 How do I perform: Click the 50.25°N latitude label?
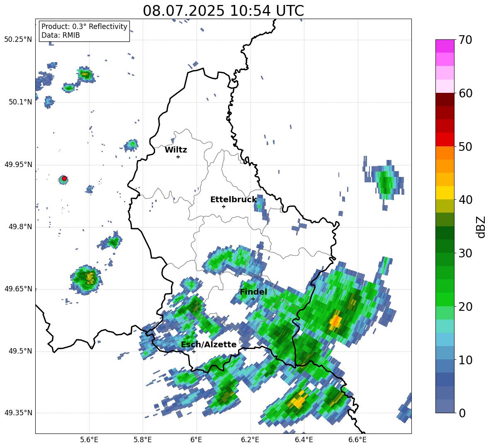(x=18, y=40)
